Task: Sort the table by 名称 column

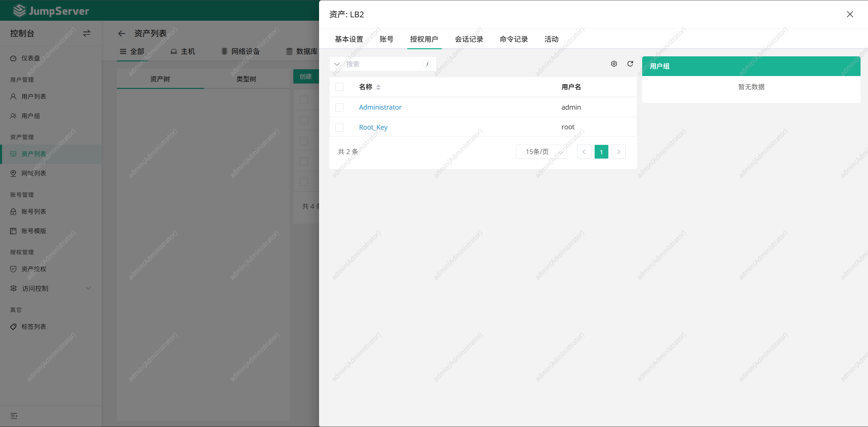Action: click(x=378, y=87)
